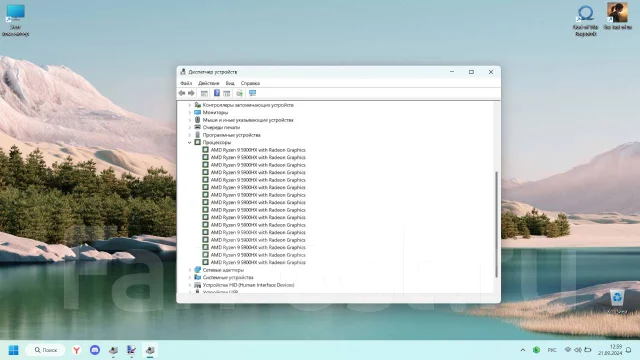Go back with the toolbar Back arrow
640x360 pixels.
tap(182, 93)
